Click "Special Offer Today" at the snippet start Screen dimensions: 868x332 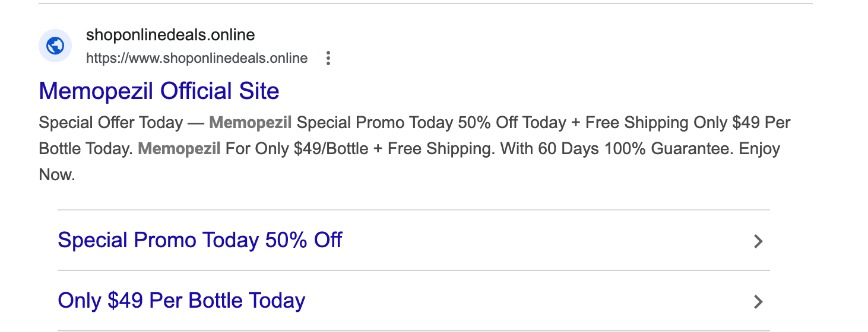110,123
